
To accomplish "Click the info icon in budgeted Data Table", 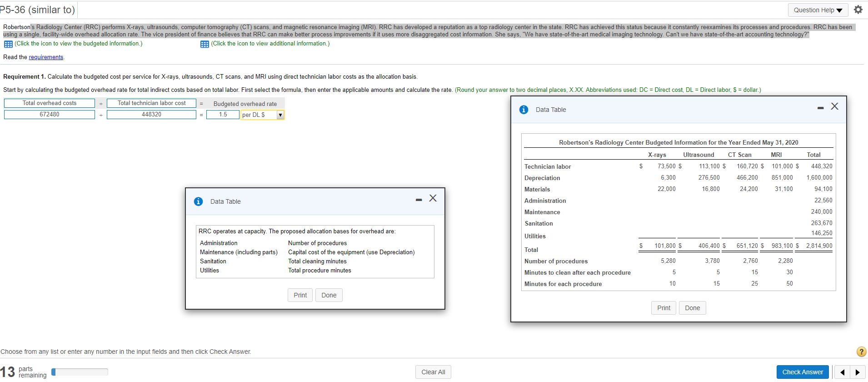I will pyautogui.click(x=524, y=110).
